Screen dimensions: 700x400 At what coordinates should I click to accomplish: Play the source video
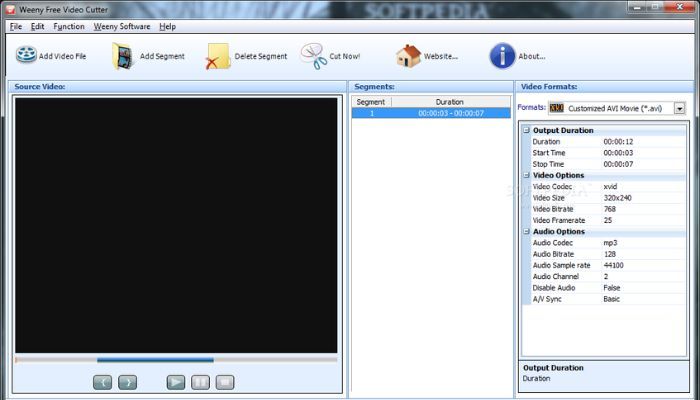pos(176,382)
